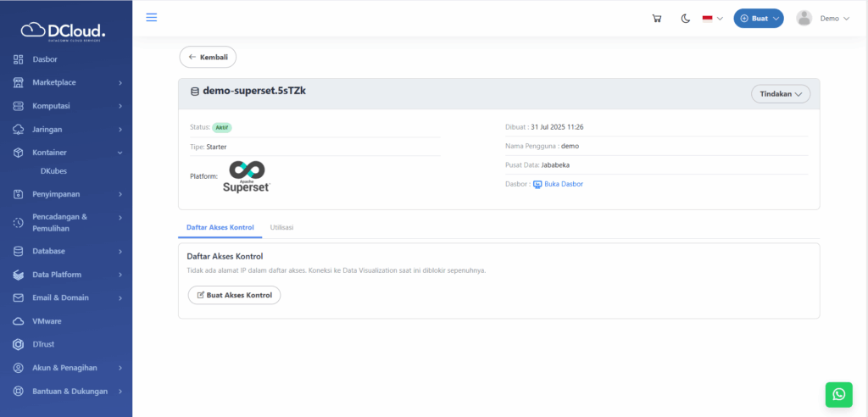Click the shopping cart icon
The image size is (868, 417).
tap(656, 19)
